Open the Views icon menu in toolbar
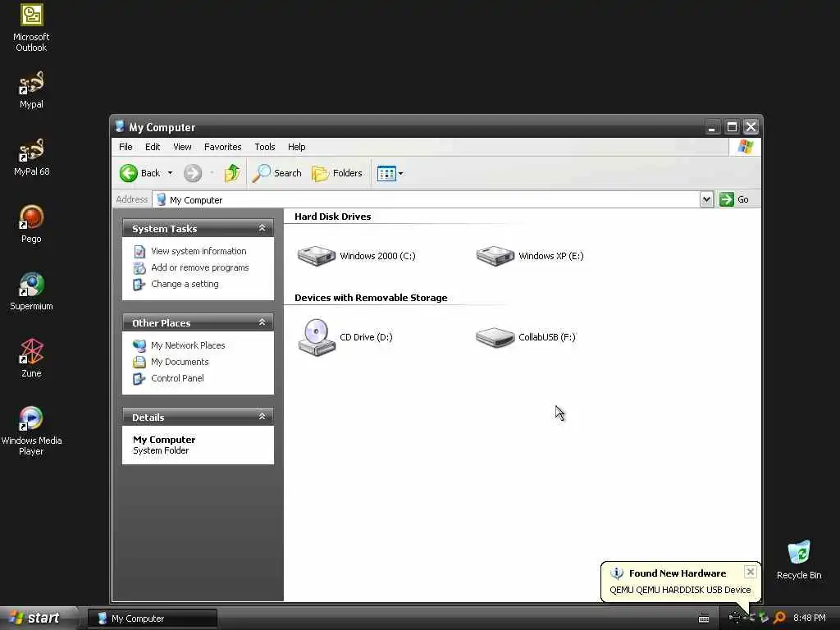This screenshot has height=630, width=840. pyautogui.click(x=386, y=173)
